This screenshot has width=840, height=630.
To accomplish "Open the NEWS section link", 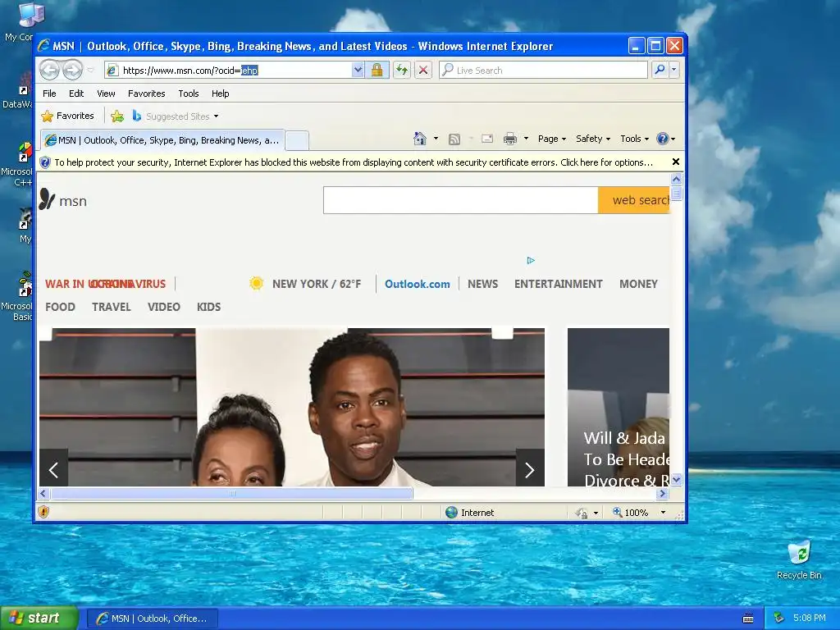I will 482,284.
